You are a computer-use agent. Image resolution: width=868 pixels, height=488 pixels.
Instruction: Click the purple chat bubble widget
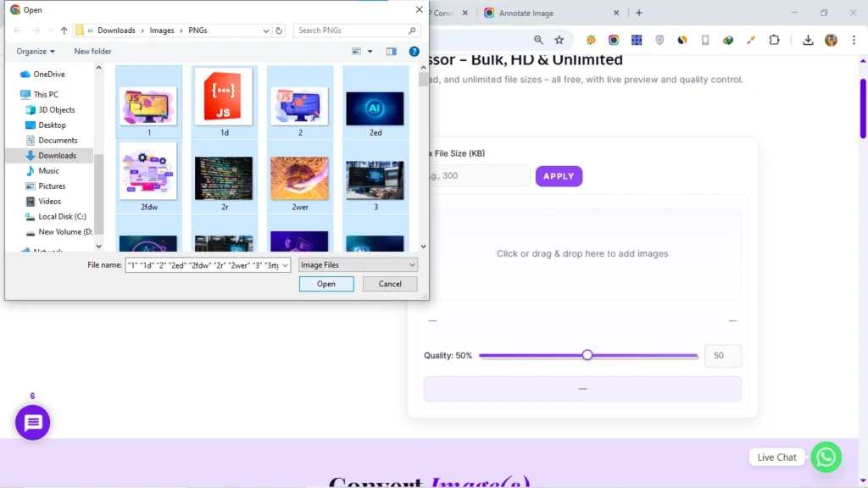[x=32, y=422]
